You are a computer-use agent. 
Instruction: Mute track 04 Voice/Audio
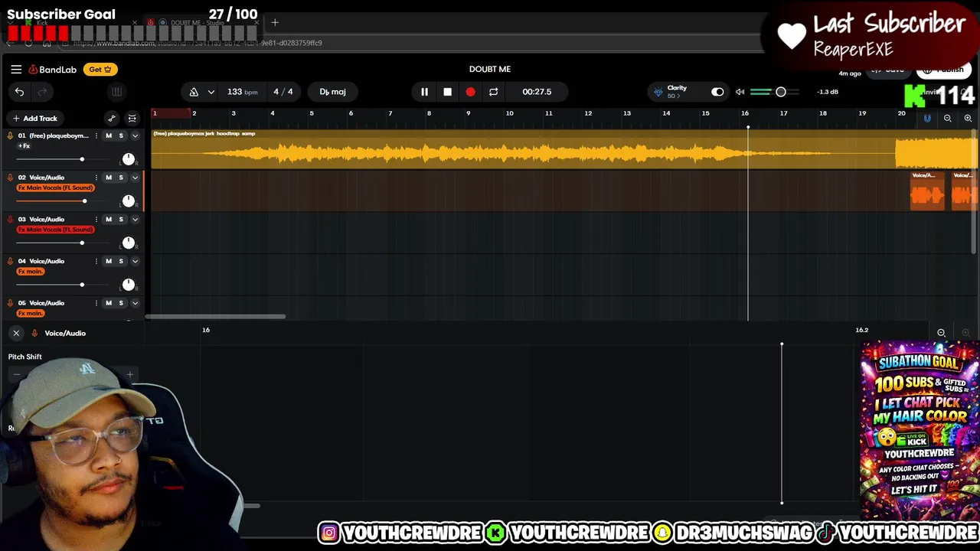pos(108,262)
